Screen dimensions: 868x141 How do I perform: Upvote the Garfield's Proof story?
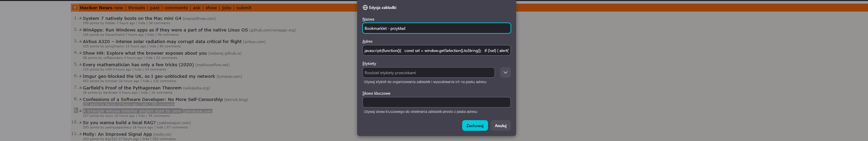[81, 87]
